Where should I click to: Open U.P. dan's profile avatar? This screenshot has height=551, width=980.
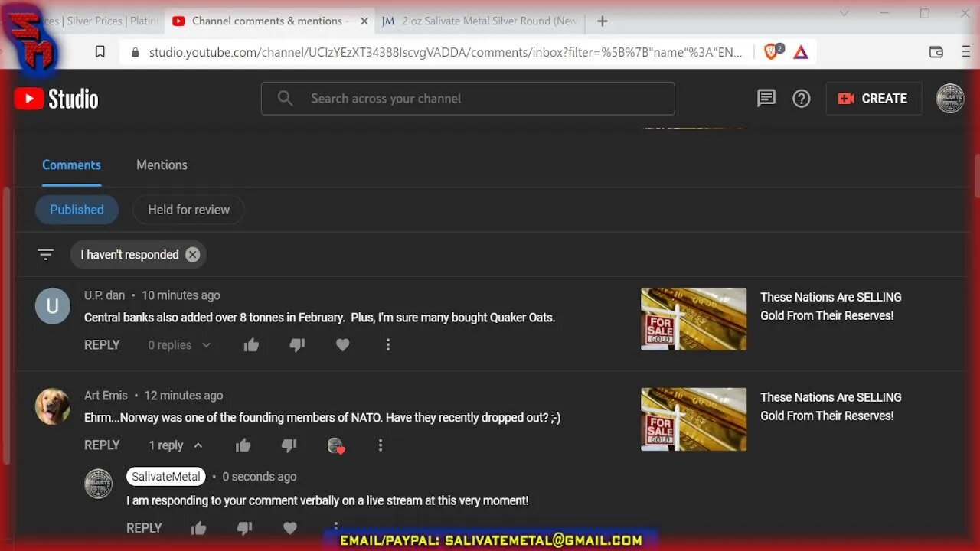(x=53, y=306)
